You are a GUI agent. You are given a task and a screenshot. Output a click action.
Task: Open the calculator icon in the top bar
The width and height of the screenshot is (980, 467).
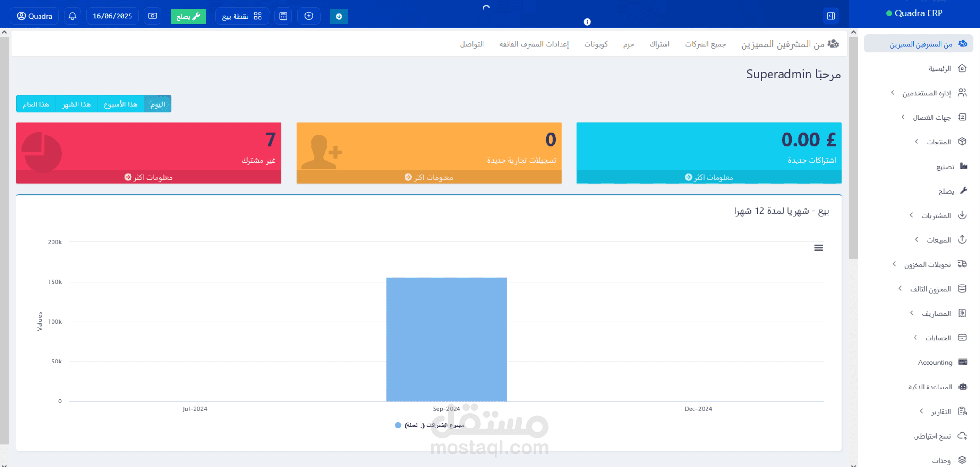coord(283,15)
